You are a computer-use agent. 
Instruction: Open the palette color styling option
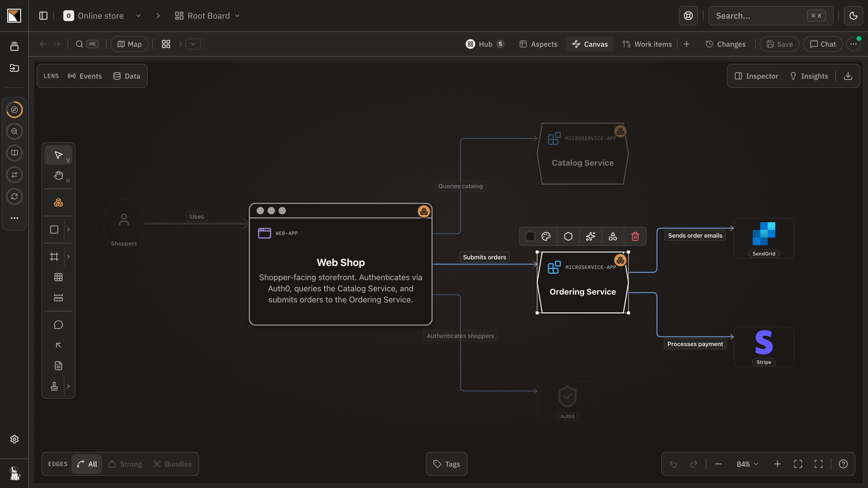coord(546,236)
